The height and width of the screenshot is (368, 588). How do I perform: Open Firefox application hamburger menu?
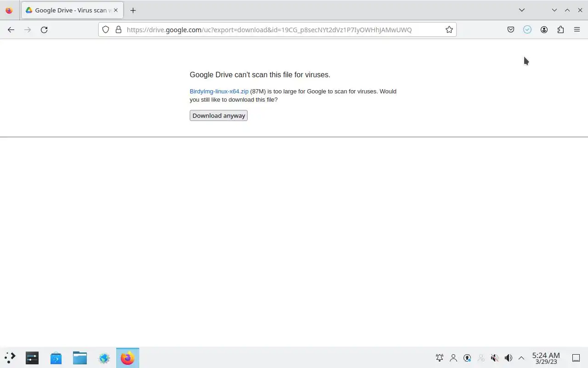coord(577,29)
